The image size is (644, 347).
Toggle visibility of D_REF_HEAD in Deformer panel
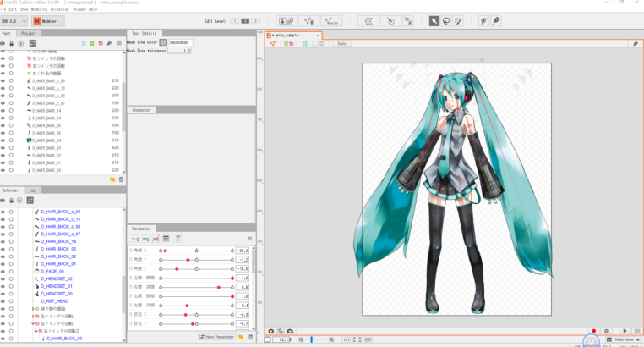(3, 301)
